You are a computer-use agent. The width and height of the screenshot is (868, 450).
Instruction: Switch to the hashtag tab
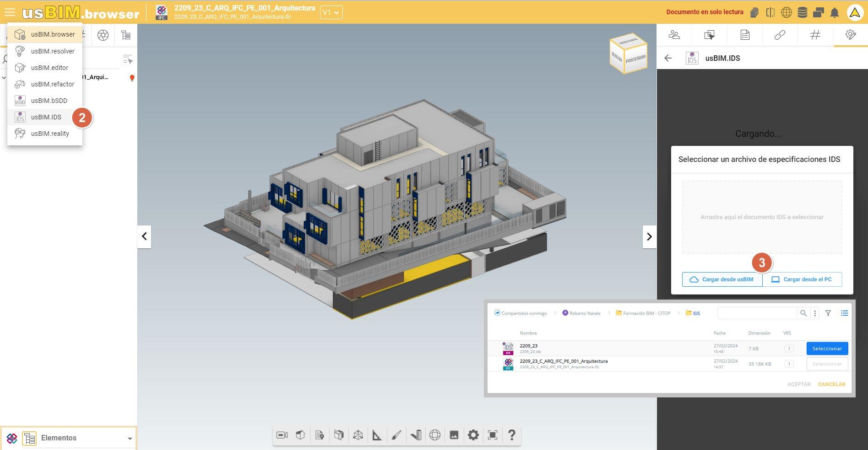(x=815, y=35)
